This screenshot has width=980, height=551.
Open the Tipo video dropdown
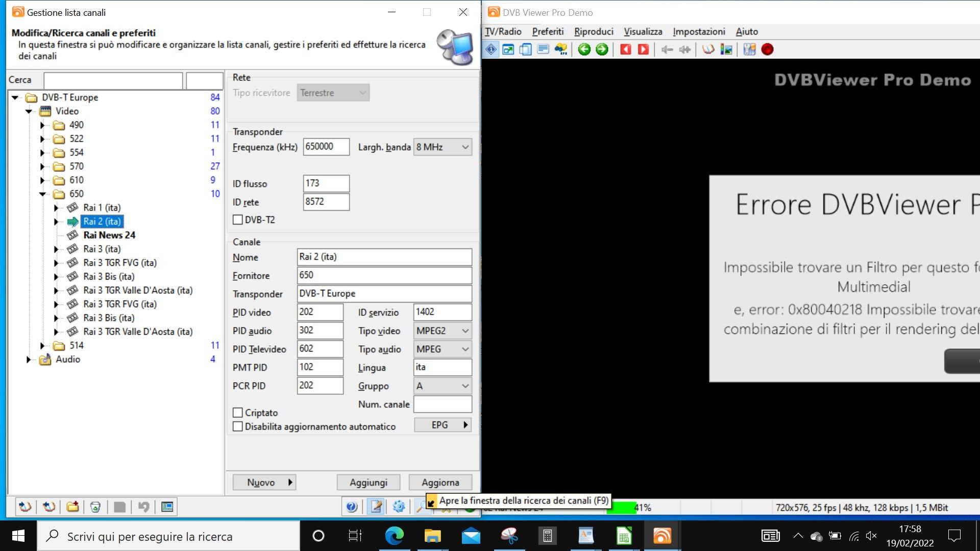(x=443, y=331)
